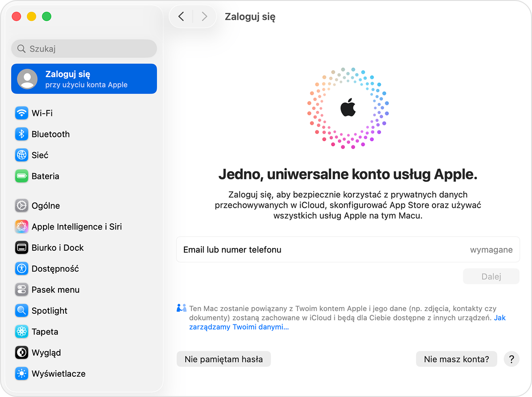Select the Biurko i Dock icon
Viewport: 532px width, 397px height.
pyautogui.click(x=21, y=248)
